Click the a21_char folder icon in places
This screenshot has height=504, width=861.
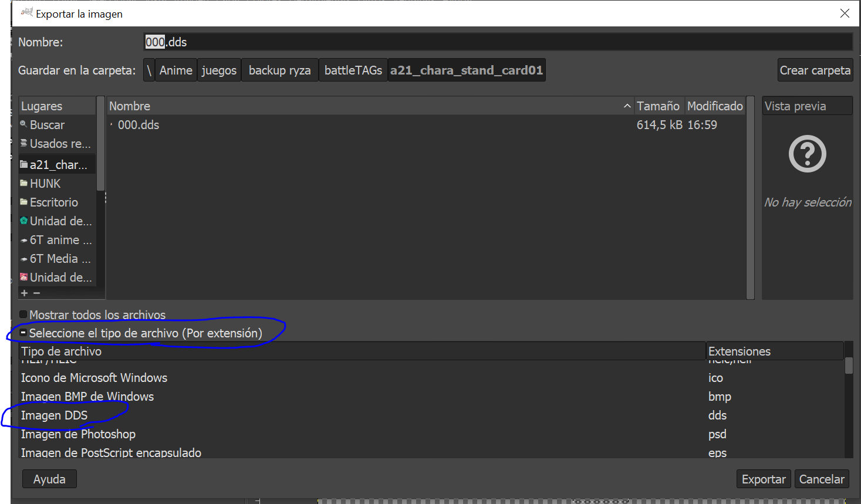[23, 165]
